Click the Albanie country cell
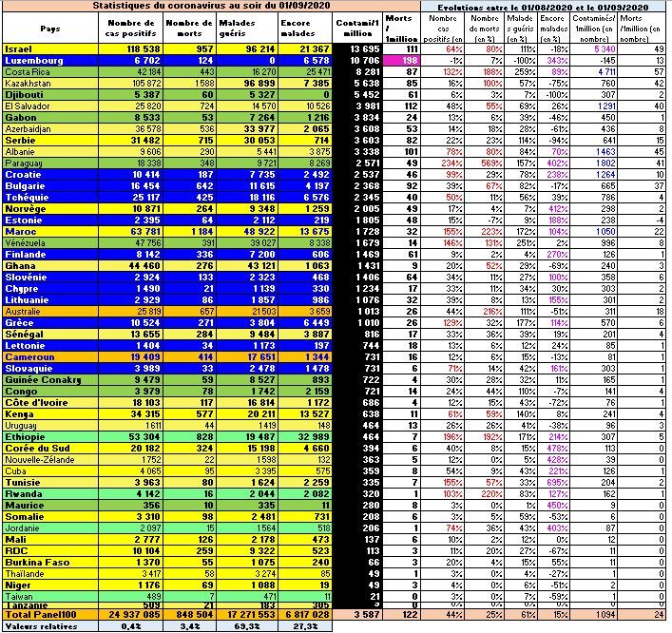 [x=50, y=152]
